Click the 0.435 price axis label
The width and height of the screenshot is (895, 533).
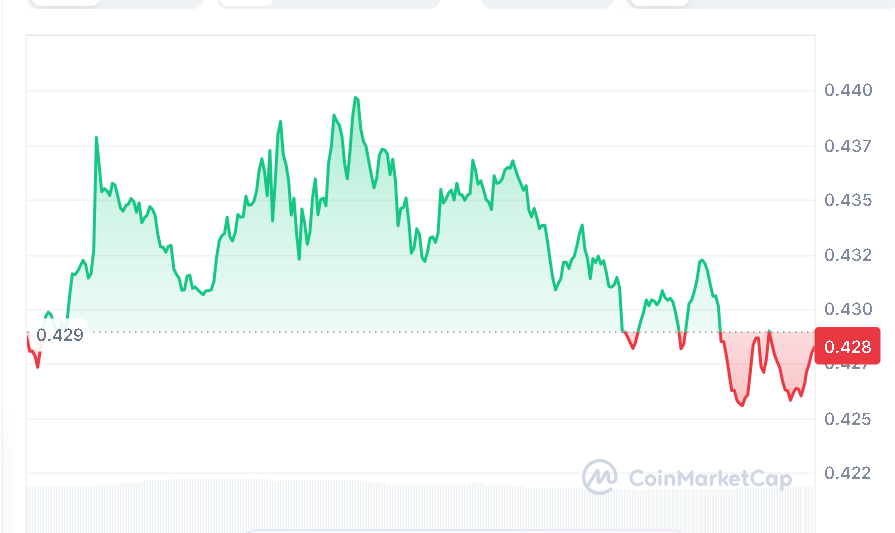pos(848,200)
